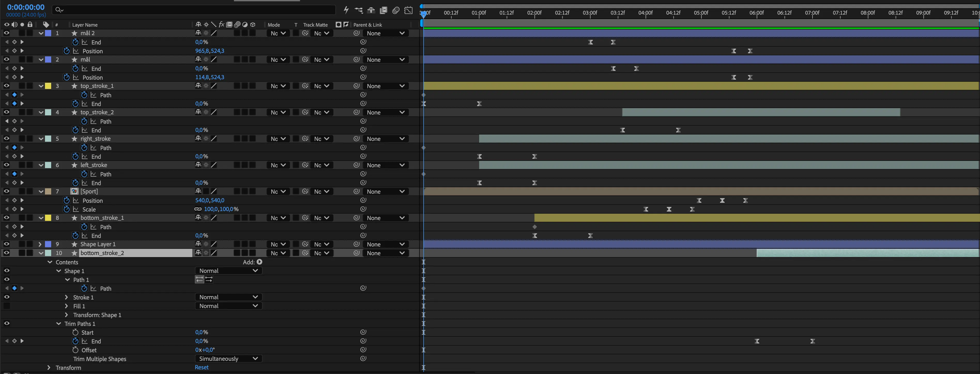Toggle shy switch on mål 2 layer
Screen dimensions: 980x374
(x=198, y=33)
